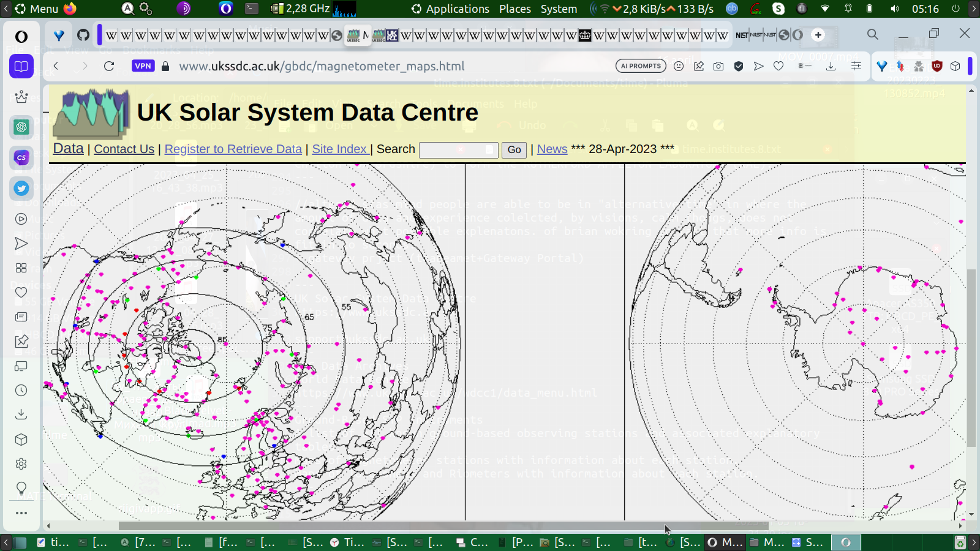Viewport: 980px width, 551px height.
Task: Open the Places menu
Action: (514, 9)
